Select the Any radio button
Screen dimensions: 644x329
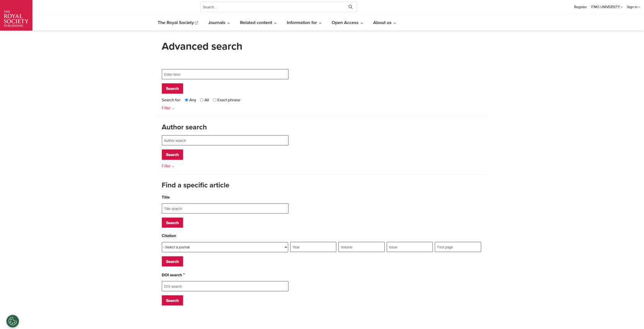tap(186, 100)
